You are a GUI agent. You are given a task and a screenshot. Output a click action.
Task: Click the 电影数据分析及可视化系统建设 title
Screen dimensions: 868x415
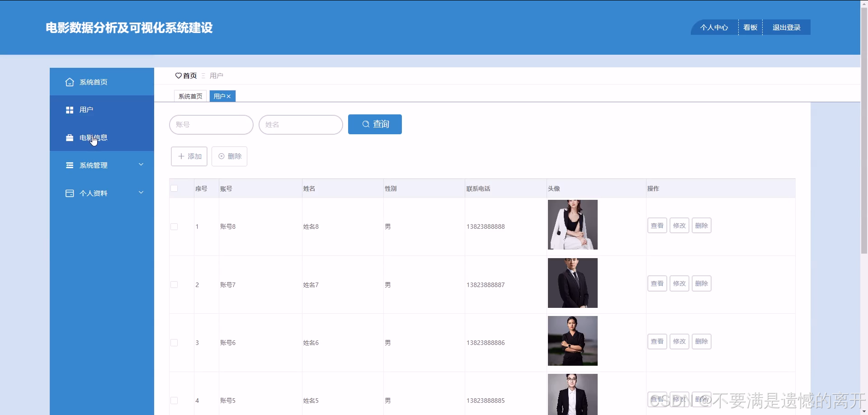click(129, 28)
